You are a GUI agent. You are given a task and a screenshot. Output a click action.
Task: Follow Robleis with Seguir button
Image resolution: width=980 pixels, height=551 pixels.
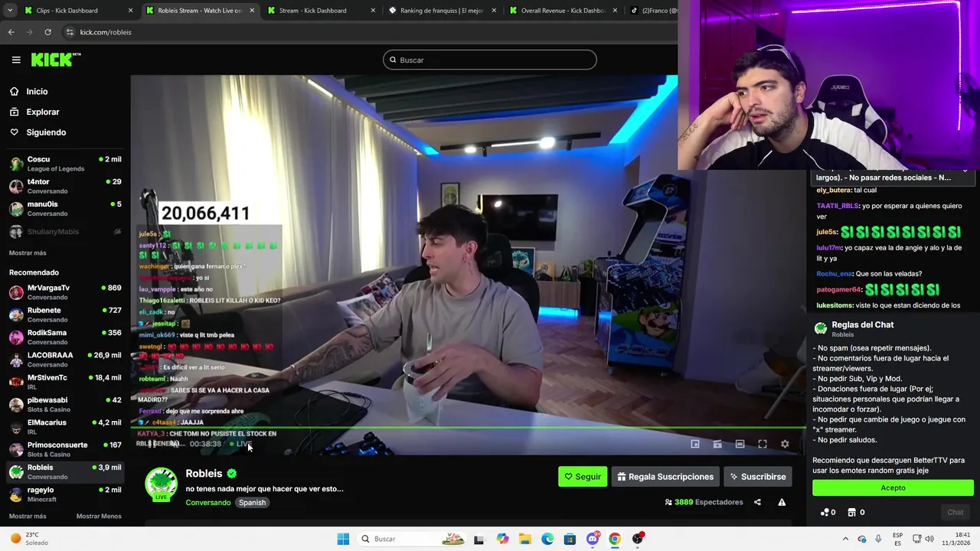tap(583, 477)
